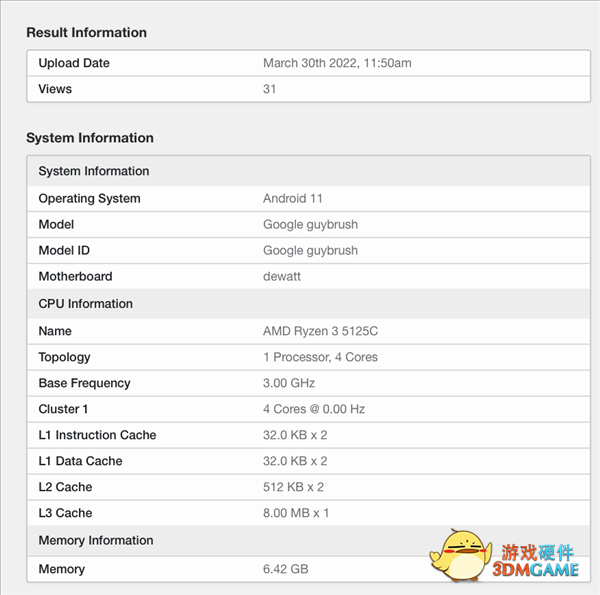
Task: Select the 'L2 Cache' label
Action: [x=65, y=487]
